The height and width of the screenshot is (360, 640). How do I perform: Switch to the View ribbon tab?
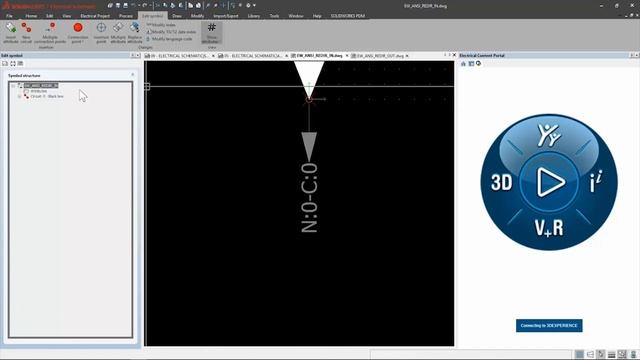(67, 16)
